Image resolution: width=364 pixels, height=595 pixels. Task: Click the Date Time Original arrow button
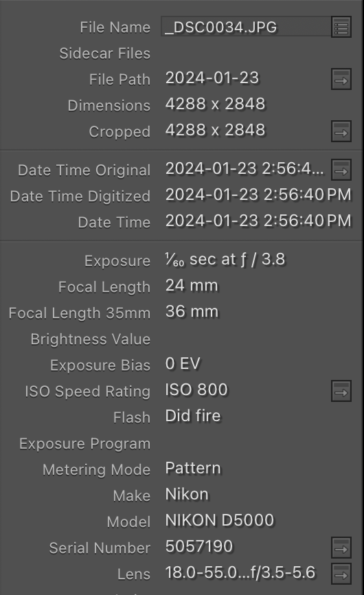coord(341,170)
